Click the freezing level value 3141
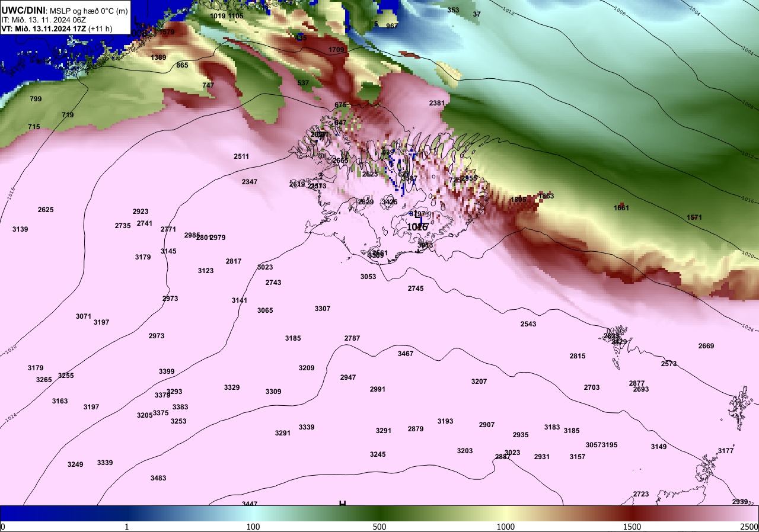The height and width of the screenshot is (532, 759). click(x=240, y=300)
